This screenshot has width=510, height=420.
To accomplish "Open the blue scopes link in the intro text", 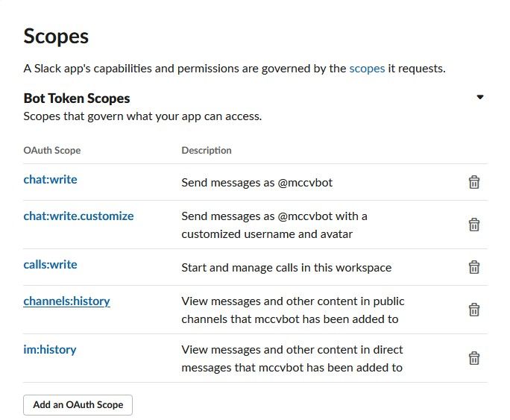I will click(367, 69).
